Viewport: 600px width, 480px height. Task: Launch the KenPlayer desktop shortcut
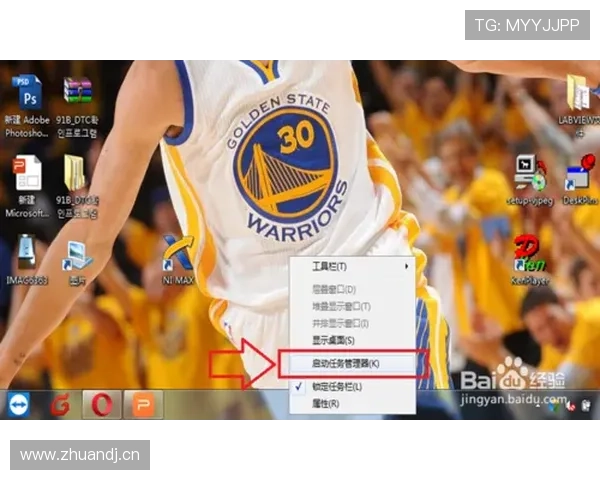(x=530, y=254)
